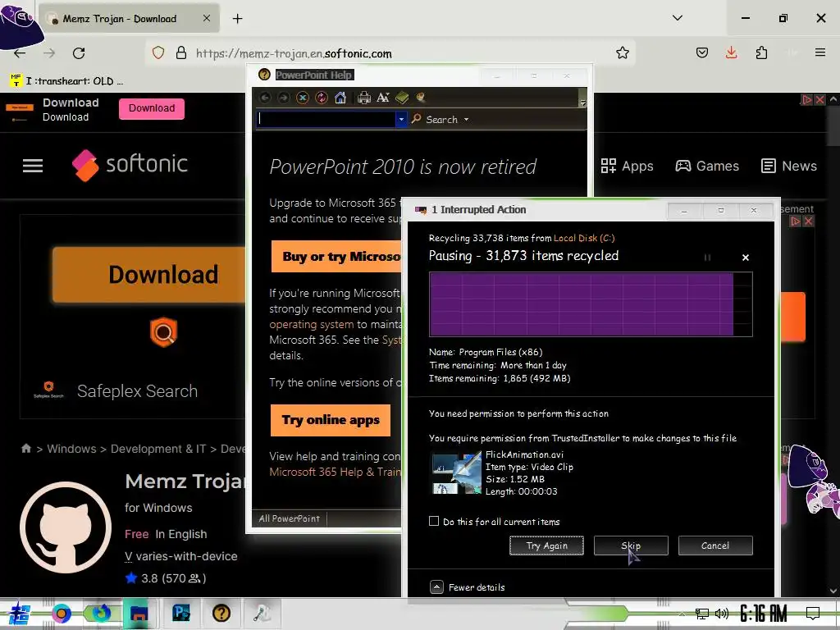Click the volume icon in system tray
This screenshot has height=630, width=840.
(x=722, y=614)
